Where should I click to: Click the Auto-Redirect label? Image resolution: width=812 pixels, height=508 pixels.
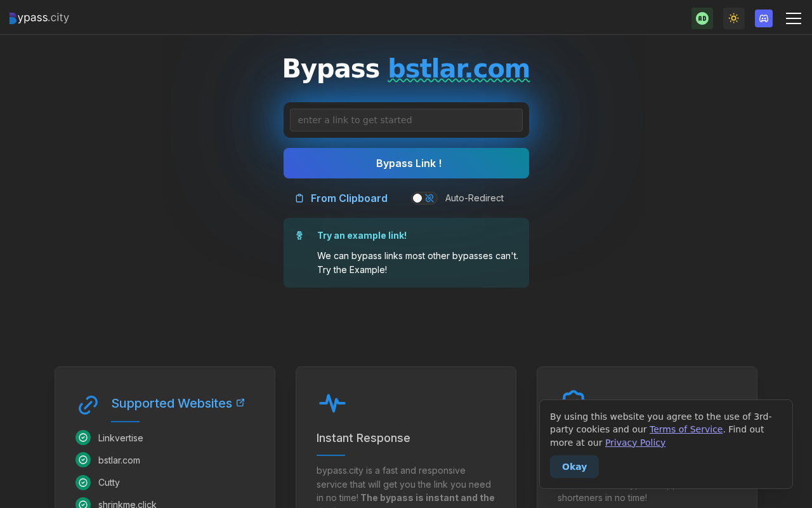pos(475,198)
